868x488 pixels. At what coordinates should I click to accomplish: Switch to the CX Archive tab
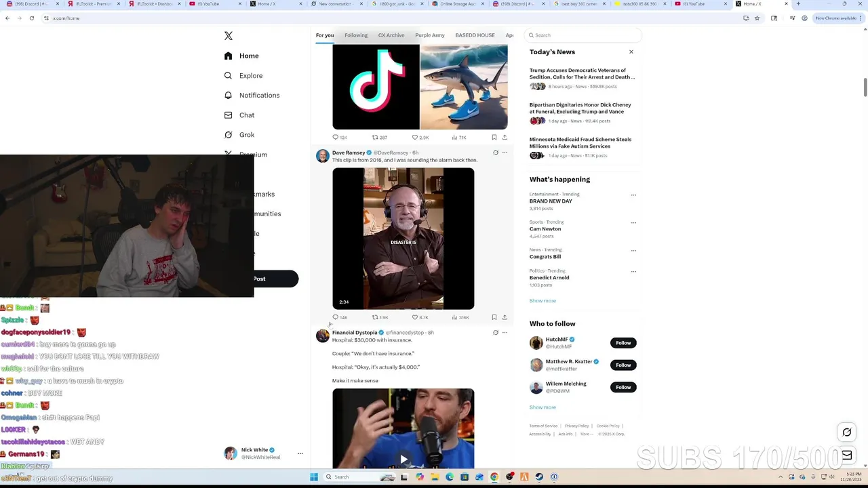pyautogui.click(x=391, y=35)
